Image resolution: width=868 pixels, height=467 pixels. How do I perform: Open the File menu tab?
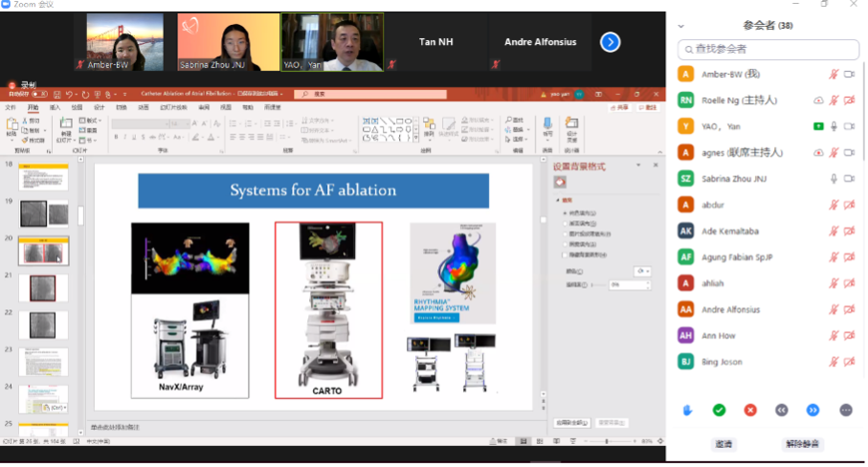(11, 107)
